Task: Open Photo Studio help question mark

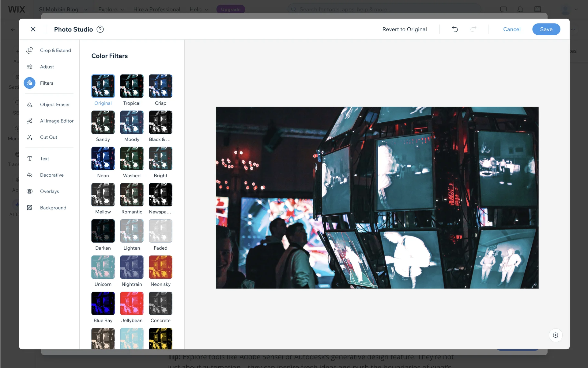Action: pos(100,29)
